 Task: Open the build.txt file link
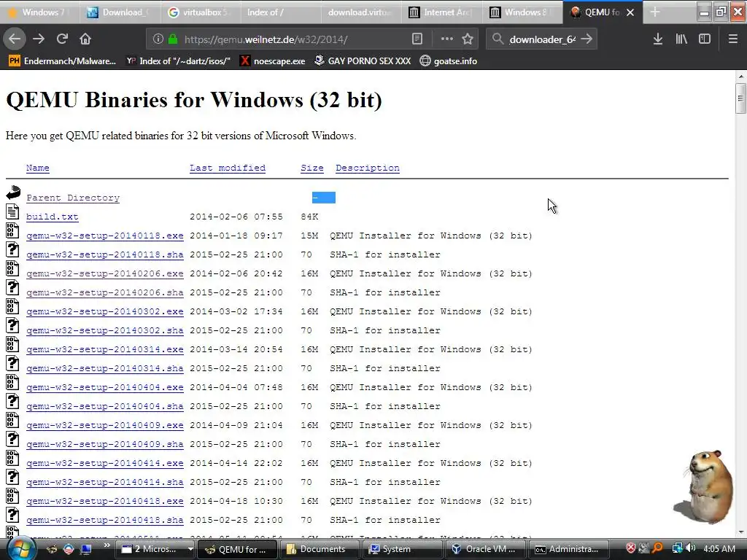(53, 217)
